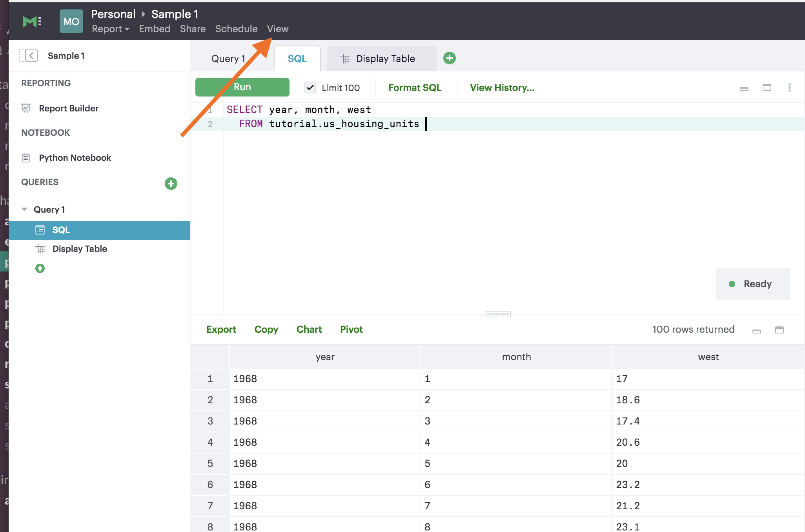Click the Mode logo icon
The width and height of the screenshot is (805, 532).
(32, 21)
